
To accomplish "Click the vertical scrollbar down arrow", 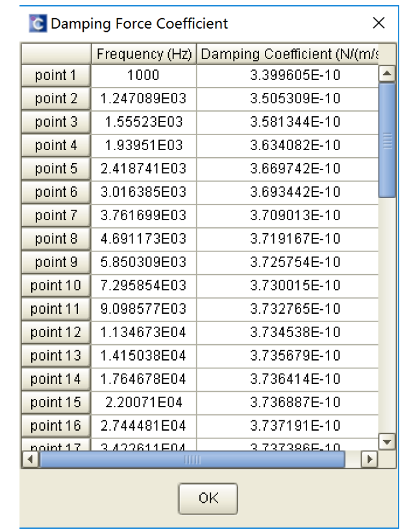I will [x=387, y=441].
